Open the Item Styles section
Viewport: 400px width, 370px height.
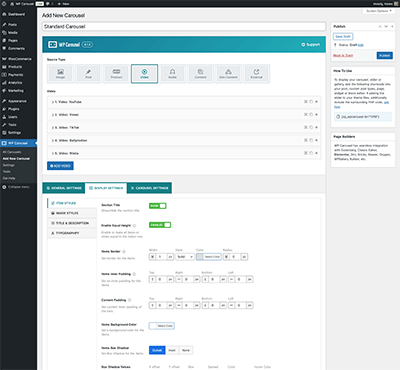(72, 203)
